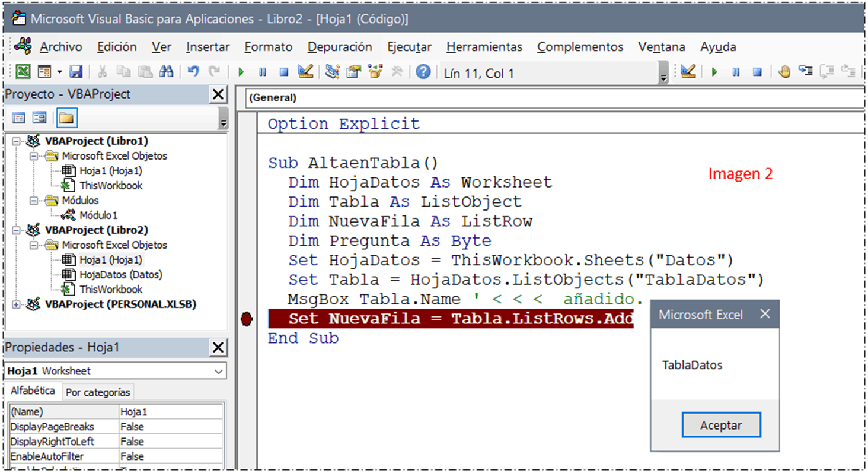Open the Archivo menu
Image resolution: width=868 pixels, height=473 pixels.
pyautogui.click(x=61, y=46)
